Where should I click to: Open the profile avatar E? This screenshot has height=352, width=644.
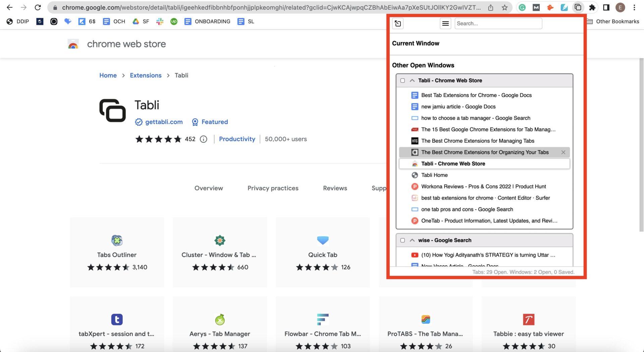(x=620, y=7)
